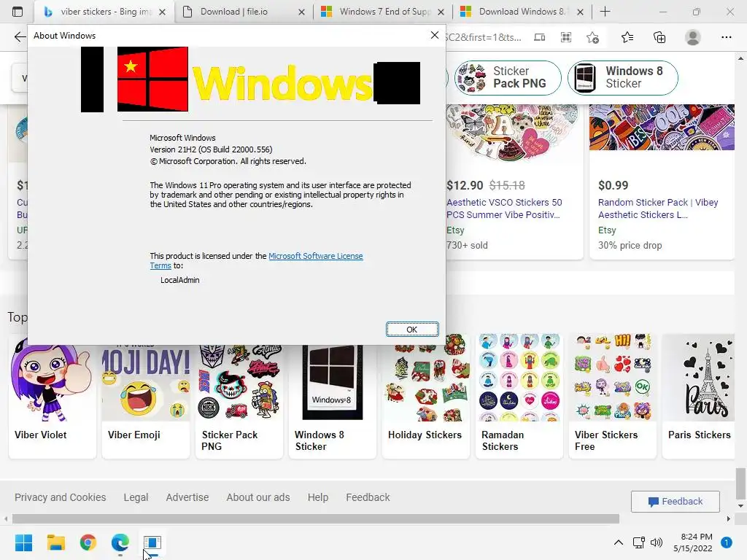Viewport: 747px width, 560px height.
Task: Click the winver window taskbar icon
Action: [x=152, y=542]
